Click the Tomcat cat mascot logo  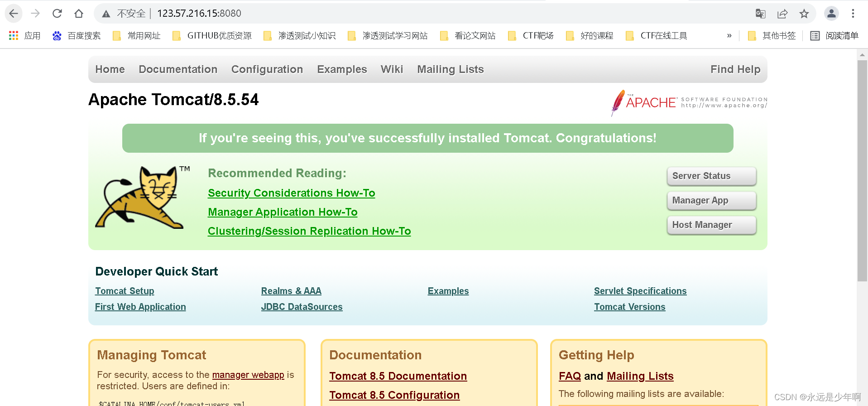[142, 197]
